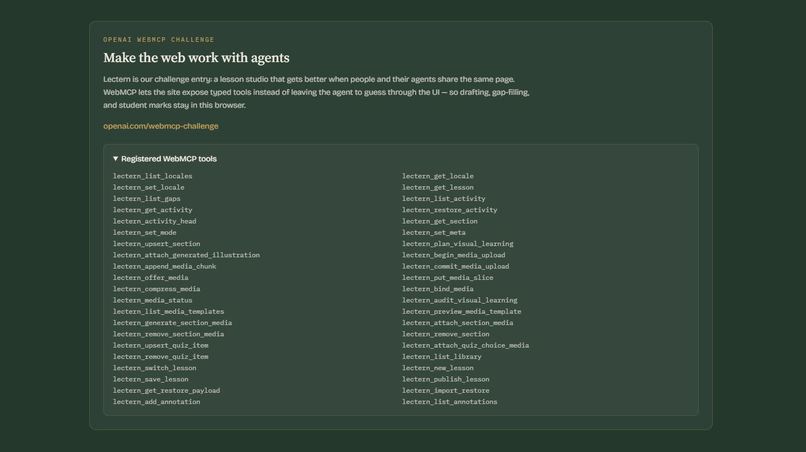Select the lectern_set_locale entry
The height and width of the screenshot is (452, 806).
pos(149,187)
